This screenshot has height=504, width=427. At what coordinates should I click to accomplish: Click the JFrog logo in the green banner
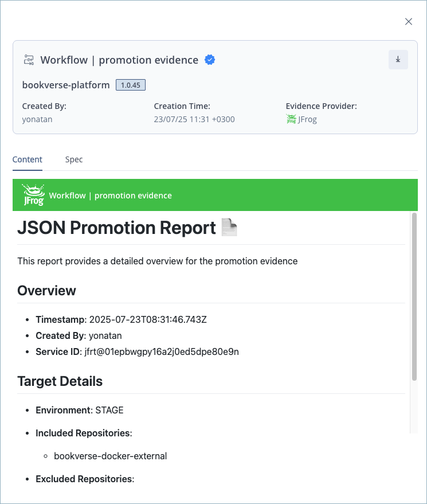pyautogui.click(x=33, y=195)
